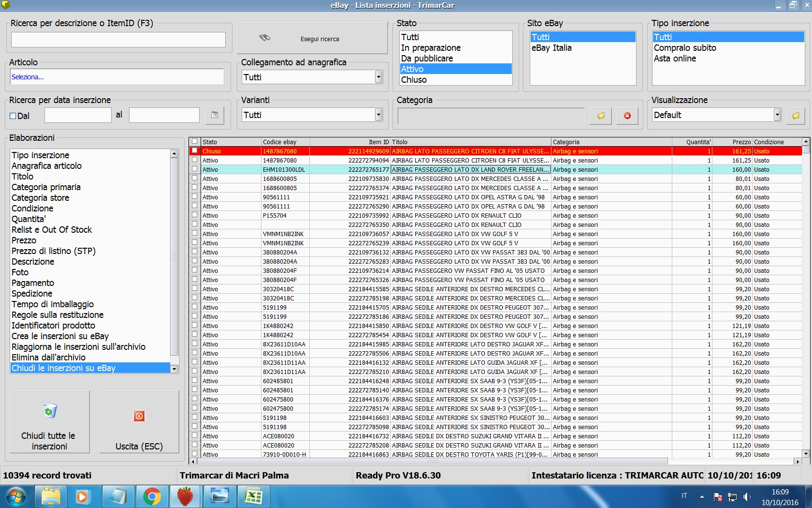The height and width of the screenshot is (508, 812).
Task: Click the description or ItemID search field
Action: (118, 40)
